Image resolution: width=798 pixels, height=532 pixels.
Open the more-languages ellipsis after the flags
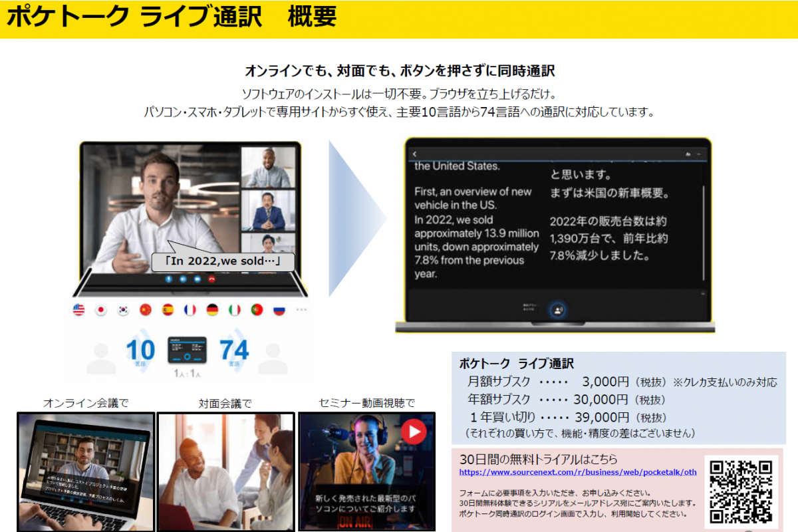click(302, 310)
